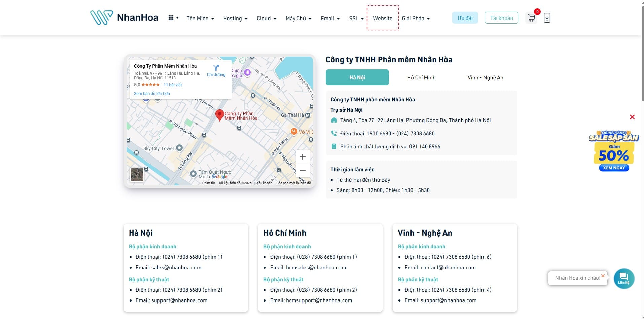Expand the SSL dropdown
The height and width of the screenshot is (319, 644).
tap(356, 19)
